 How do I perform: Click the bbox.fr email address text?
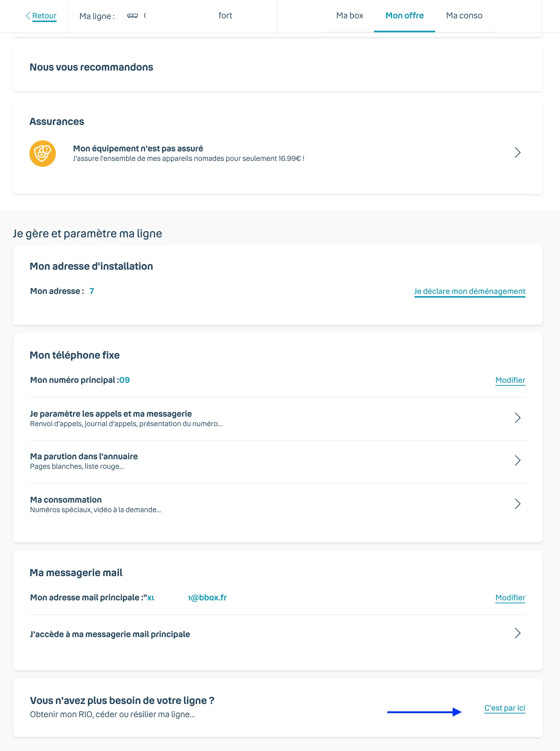pos(187,598)
